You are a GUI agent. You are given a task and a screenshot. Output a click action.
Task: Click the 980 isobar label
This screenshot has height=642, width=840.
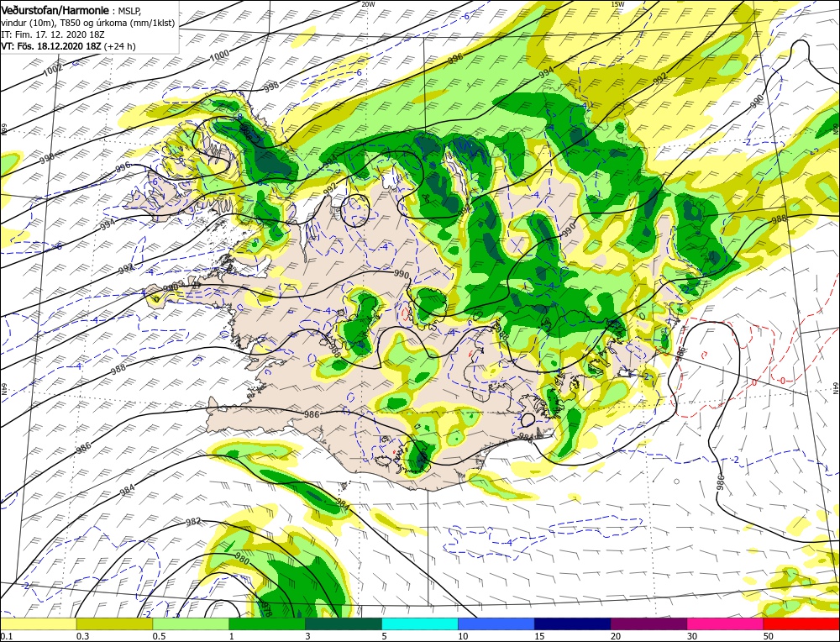pos(242,560)
